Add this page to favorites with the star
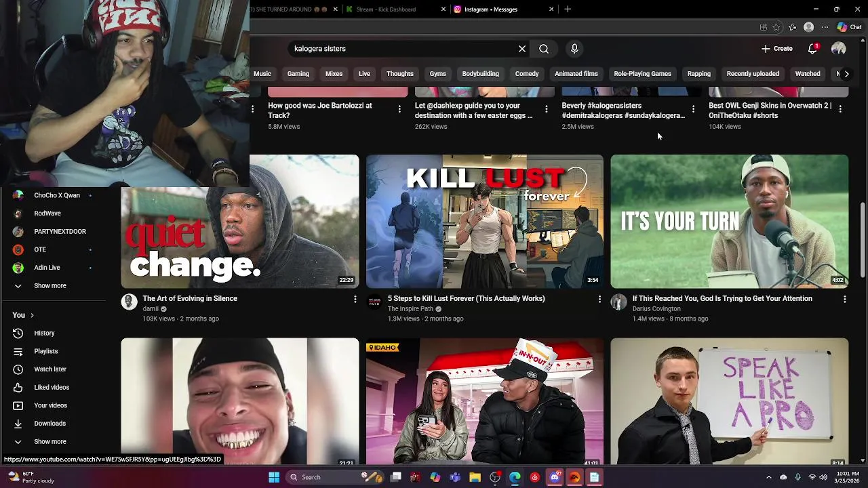 click(x=776, y=27)
